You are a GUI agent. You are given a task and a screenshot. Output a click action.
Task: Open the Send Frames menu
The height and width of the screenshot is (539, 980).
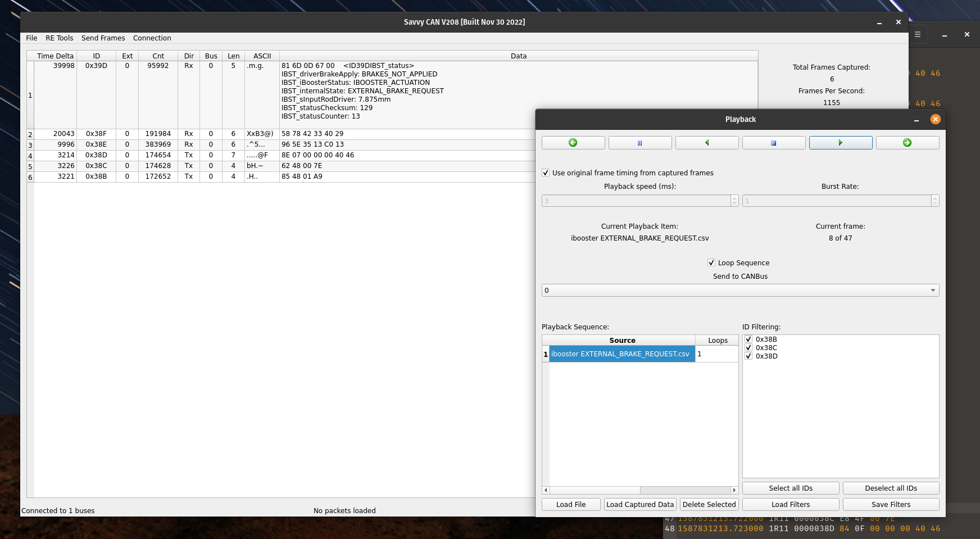(103, 38)
